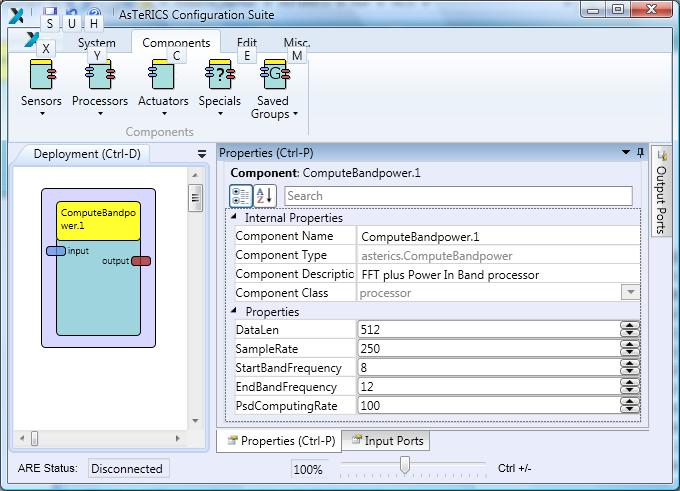
Task: Collapse the Internal Properties section
Action: pos(234,216)
